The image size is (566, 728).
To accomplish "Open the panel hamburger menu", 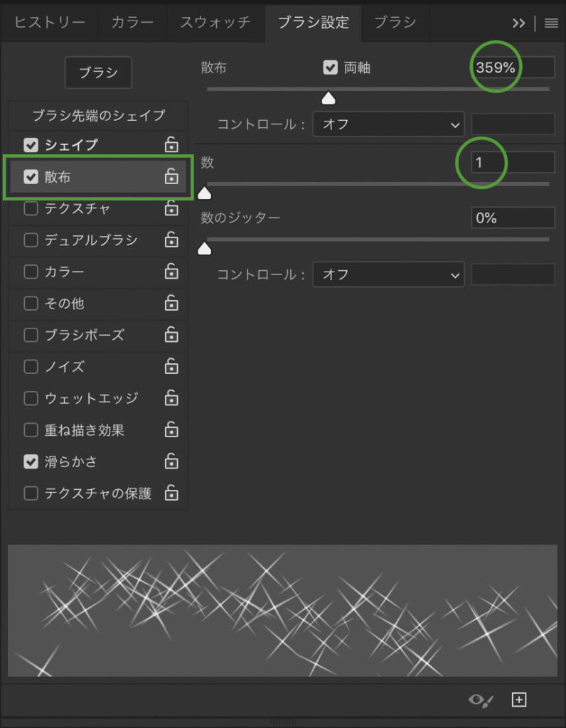I will click(551, 23).
